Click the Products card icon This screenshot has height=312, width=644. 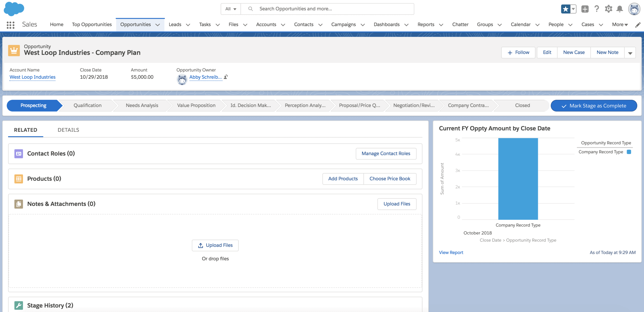(x=18, y=179)
